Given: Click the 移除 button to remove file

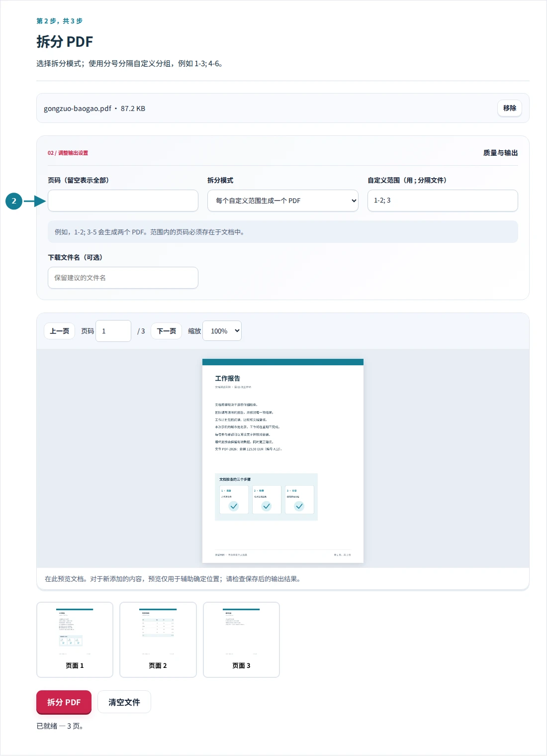Looking at the screenshot, I should click(x=509, y=108).
